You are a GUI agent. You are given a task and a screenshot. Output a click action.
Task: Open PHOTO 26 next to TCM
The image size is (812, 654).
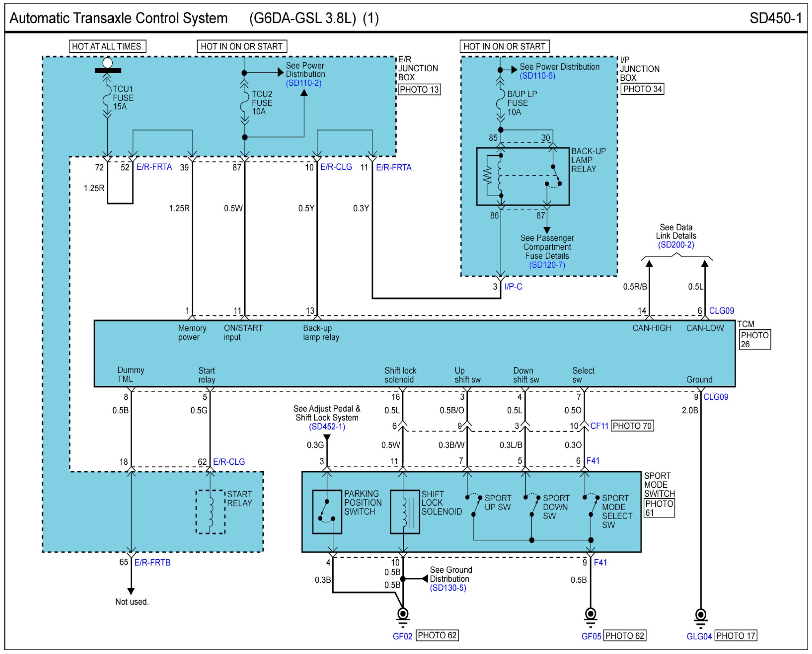pyautogui.click(x=754, y=340)
